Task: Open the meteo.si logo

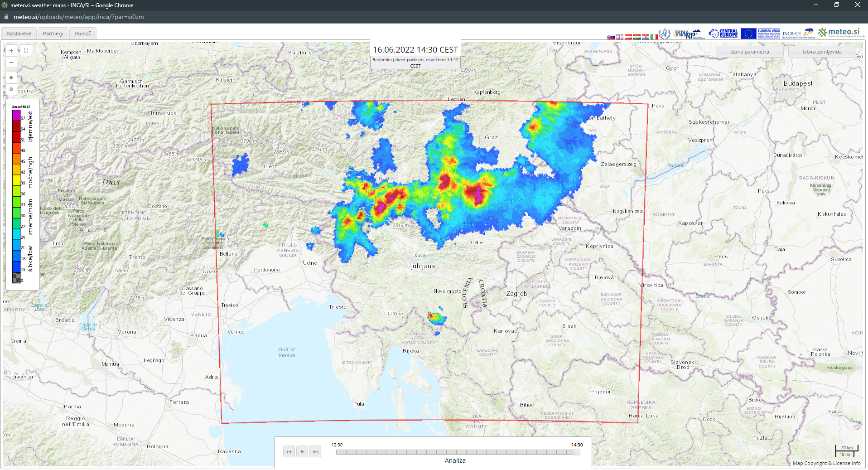Action: tap(841, 33)
